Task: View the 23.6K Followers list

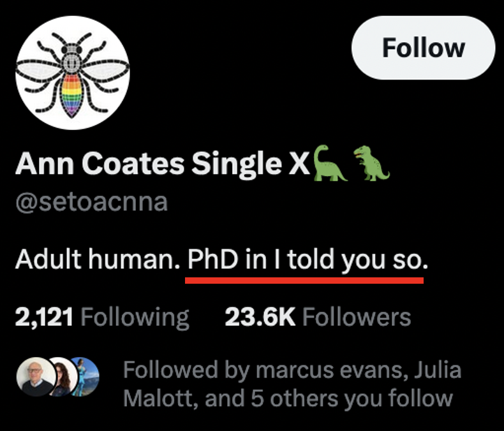Action: 317,317
